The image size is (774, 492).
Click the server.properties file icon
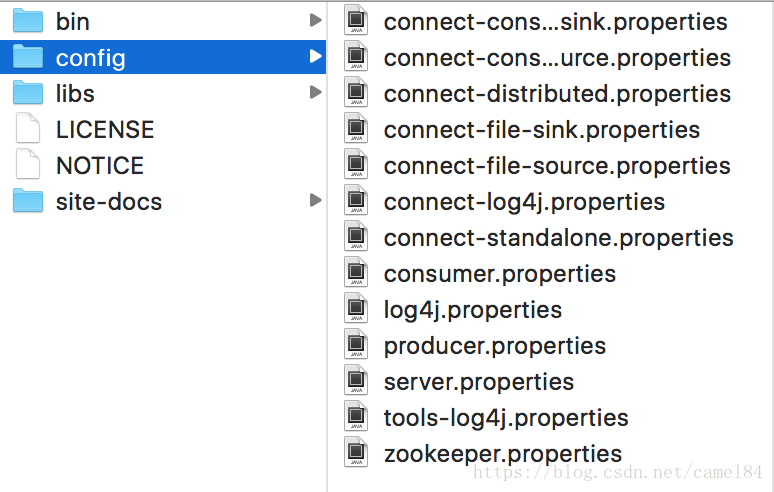point(356,380)
